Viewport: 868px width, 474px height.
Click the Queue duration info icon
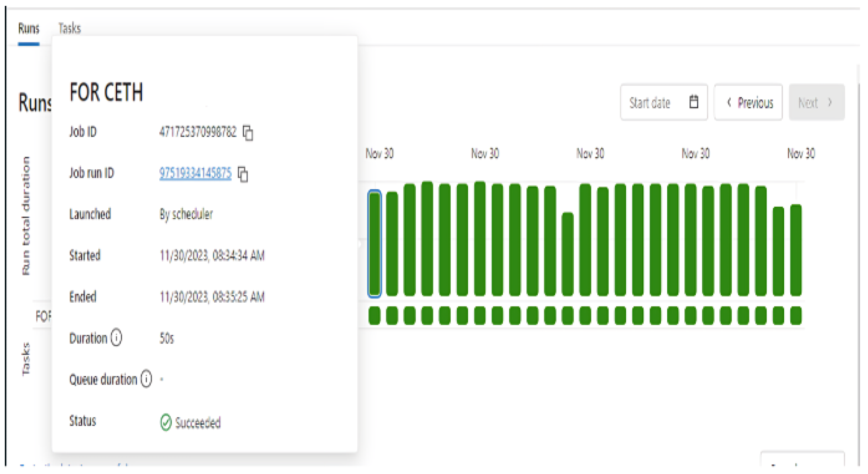(x=146, y=379)
